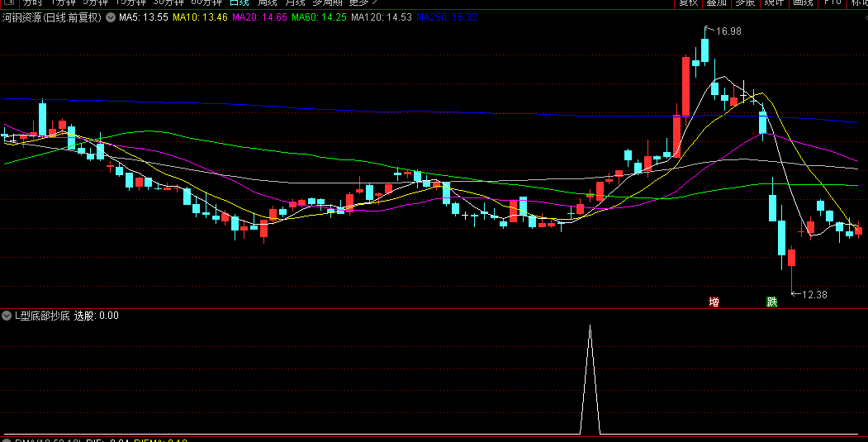
Task: Click the 12.38 low price label
Action: point(815,295)
